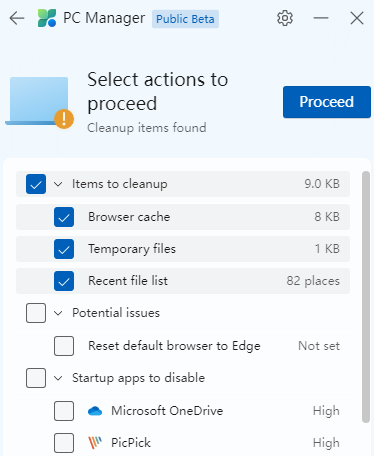The height and width of the screenshot is (456, 374).
Task: Minimize the PC Manager window
Action: click(x=321, y=18)
